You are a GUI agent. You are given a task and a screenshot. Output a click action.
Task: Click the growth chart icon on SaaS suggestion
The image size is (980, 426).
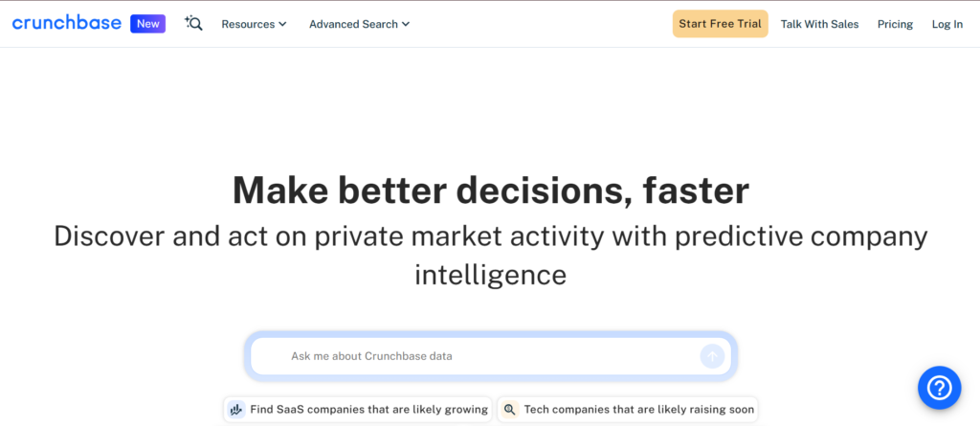click(x=236, y=410)
